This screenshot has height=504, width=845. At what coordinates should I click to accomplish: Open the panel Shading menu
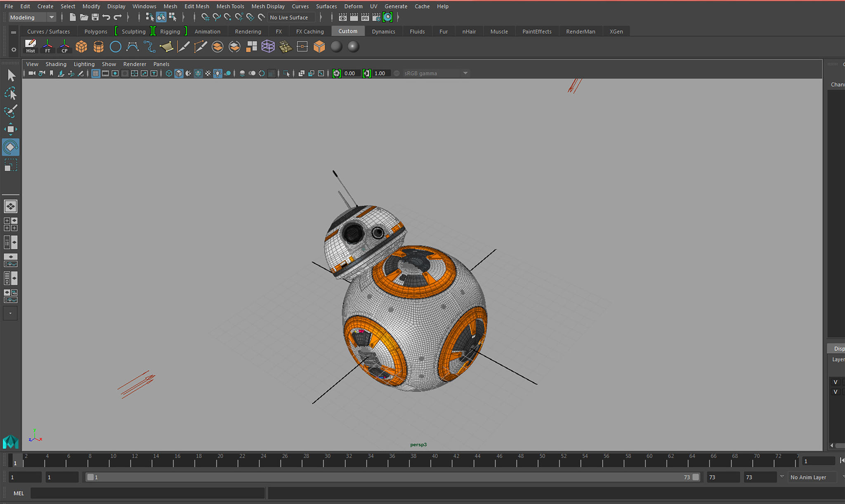[x=56, y=64]
